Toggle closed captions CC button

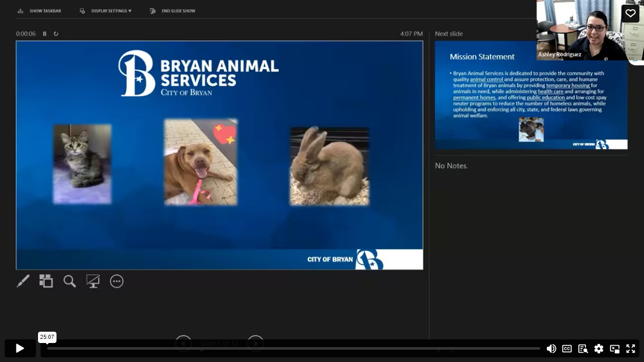(x=567, y=349)
